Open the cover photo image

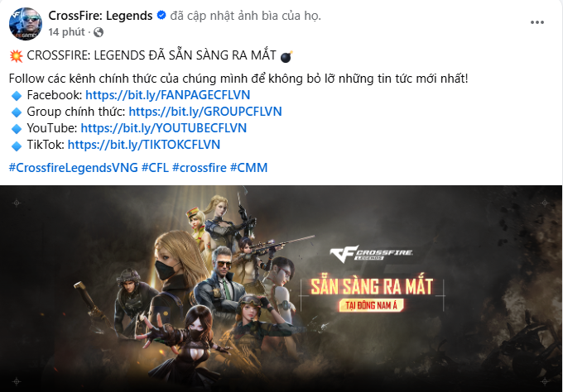click(281, 289)
